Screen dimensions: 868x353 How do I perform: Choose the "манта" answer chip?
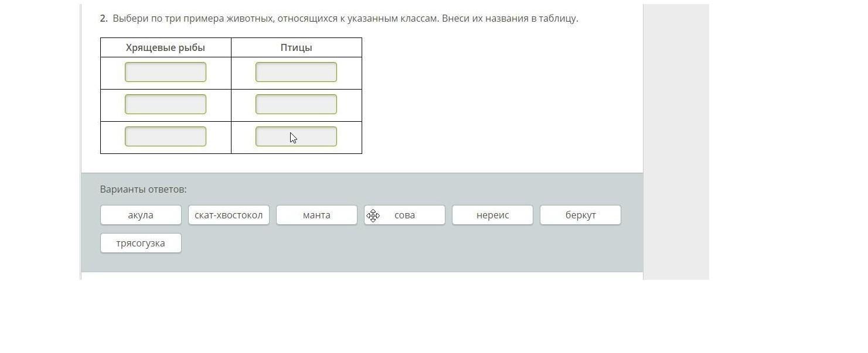(316, 215)
